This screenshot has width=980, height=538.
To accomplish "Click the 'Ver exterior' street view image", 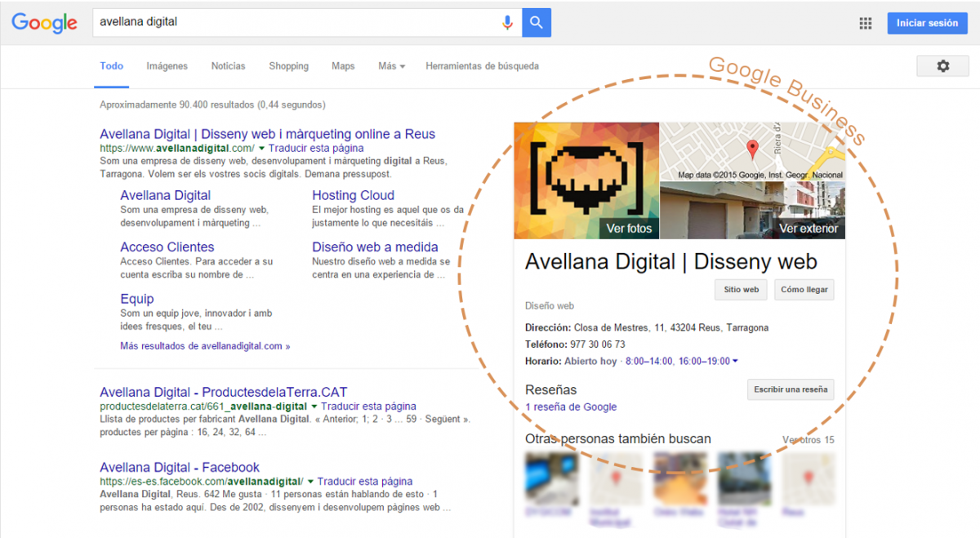I will coord(752,211).
